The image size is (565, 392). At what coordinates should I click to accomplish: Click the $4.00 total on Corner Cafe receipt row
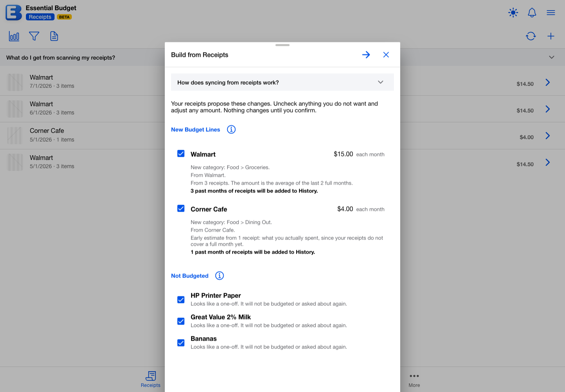[x=527, y=137]
